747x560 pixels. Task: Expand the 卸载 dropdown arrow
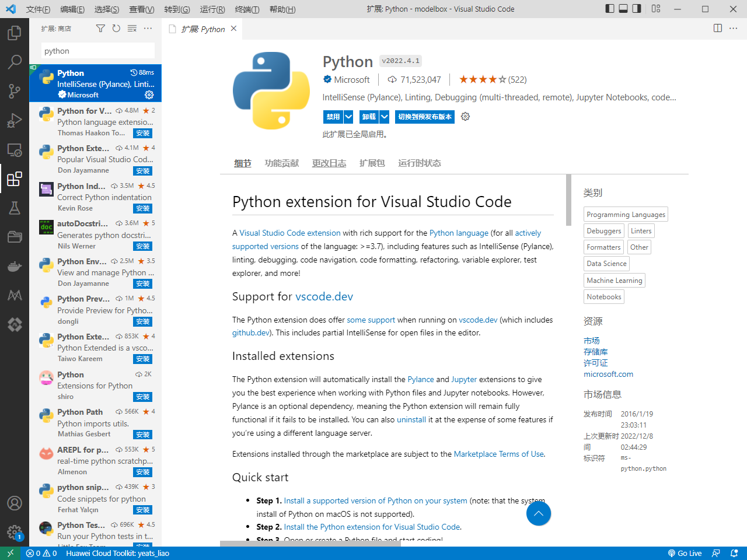pos(385,117)
